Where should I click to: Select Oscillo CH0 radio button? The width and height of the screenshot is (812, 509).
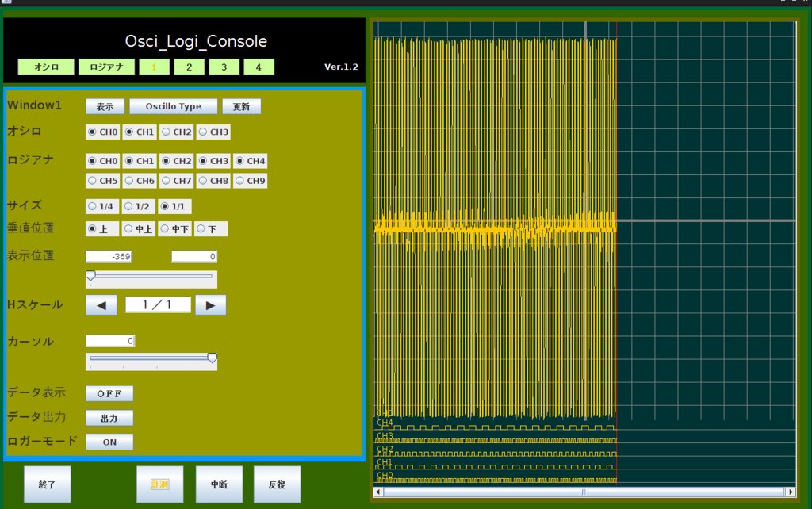tap(102, 132)
